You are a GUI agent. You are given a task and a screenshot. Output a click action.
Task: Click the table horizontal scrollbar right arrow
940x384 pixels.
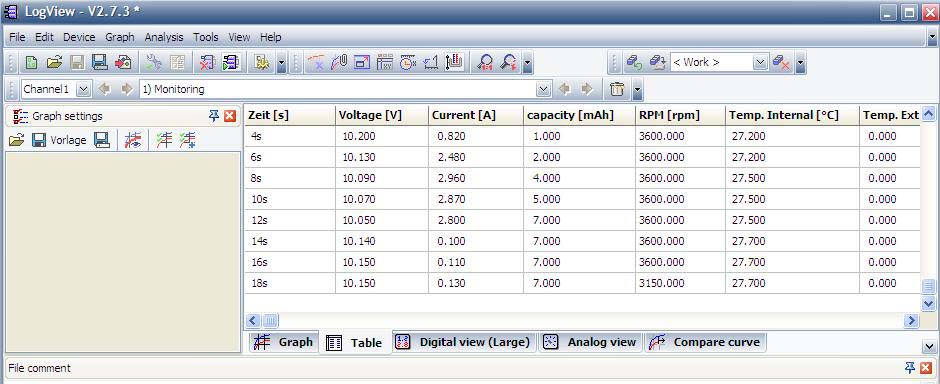911,320
